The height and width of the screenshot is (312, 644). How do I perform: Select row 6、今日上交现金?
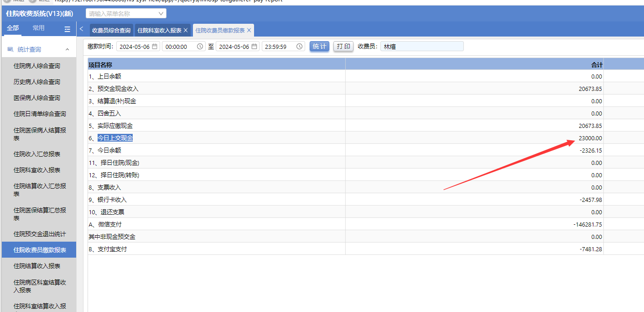[x=366, y=138]
